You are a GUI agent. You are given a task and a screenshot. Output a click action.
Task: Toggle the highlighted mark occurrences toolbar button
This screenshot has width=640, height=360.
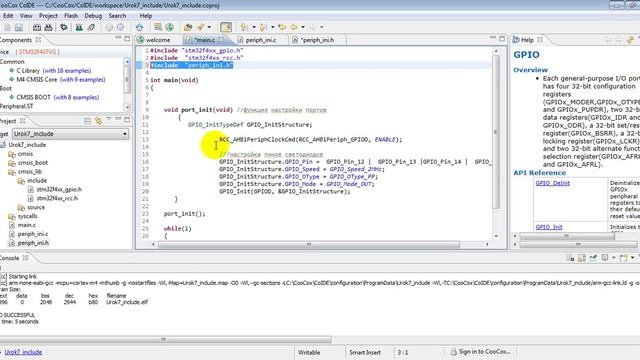[226, 27]
